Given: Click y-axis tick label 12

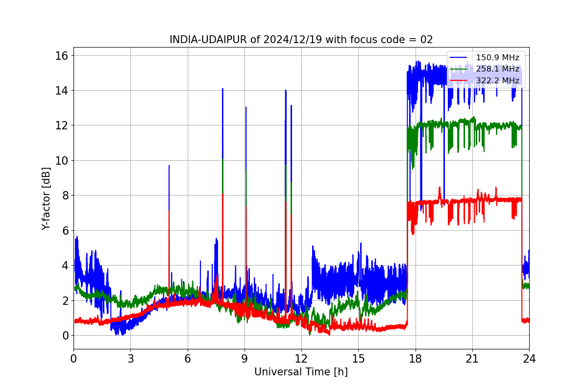Looking at the screenshot, I should pos(62,125).
